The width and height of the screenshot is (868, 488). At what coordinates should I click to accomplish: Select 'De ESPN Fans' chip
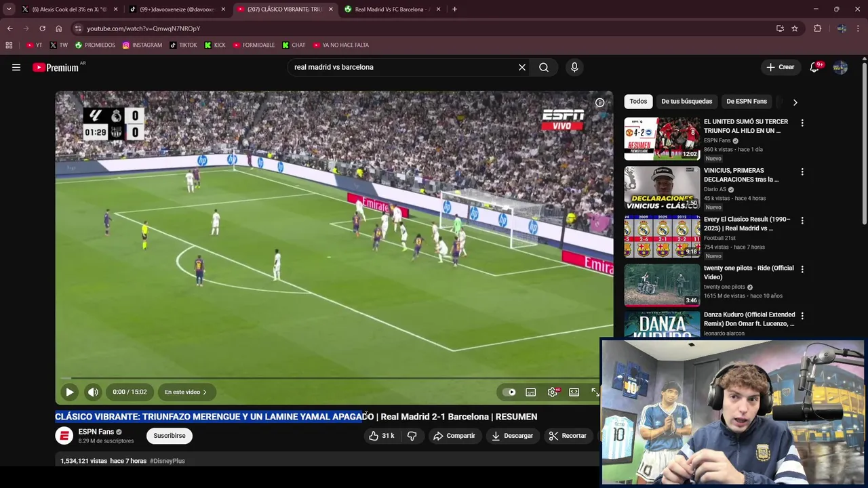point(747,102)
